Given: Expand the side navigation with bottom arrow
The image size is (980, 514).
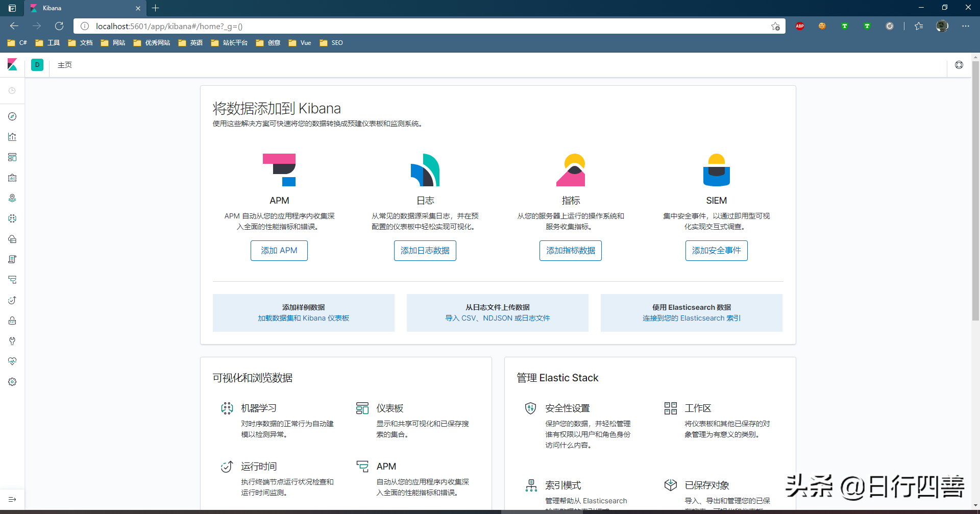Looking at the screenshot, I should pyautogui.click(x=12, y=499).
